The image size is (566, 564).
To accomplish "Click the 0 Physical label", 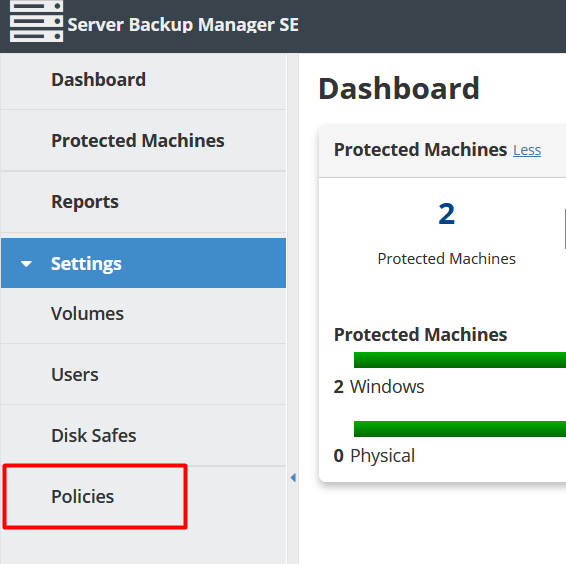I will (374, 456).
